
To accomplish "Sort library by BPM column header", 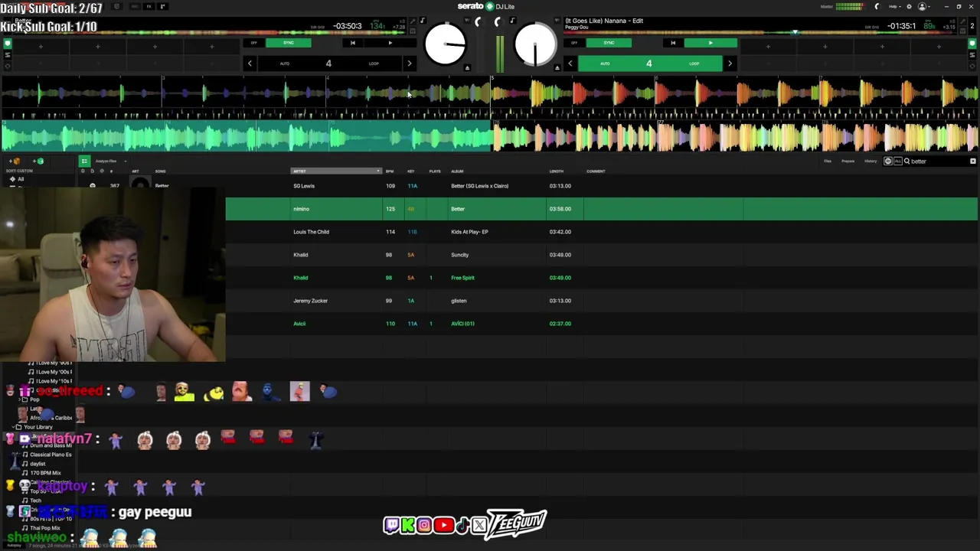I will click(x=390, y=171).
